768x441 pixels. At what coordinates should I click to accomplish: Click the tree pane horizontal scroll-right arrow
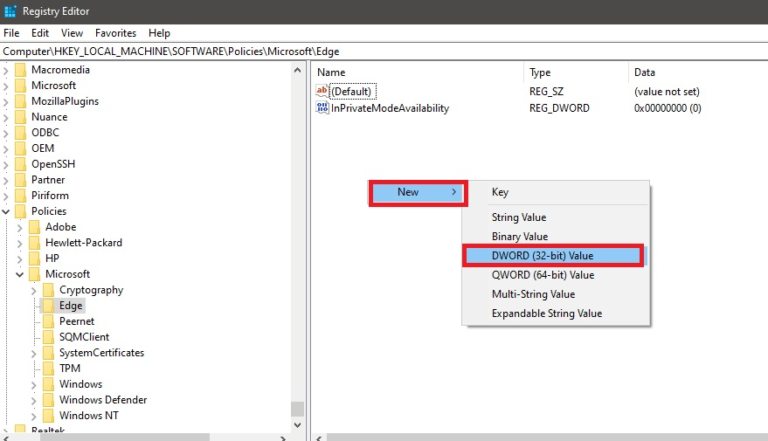pos(283,438)
